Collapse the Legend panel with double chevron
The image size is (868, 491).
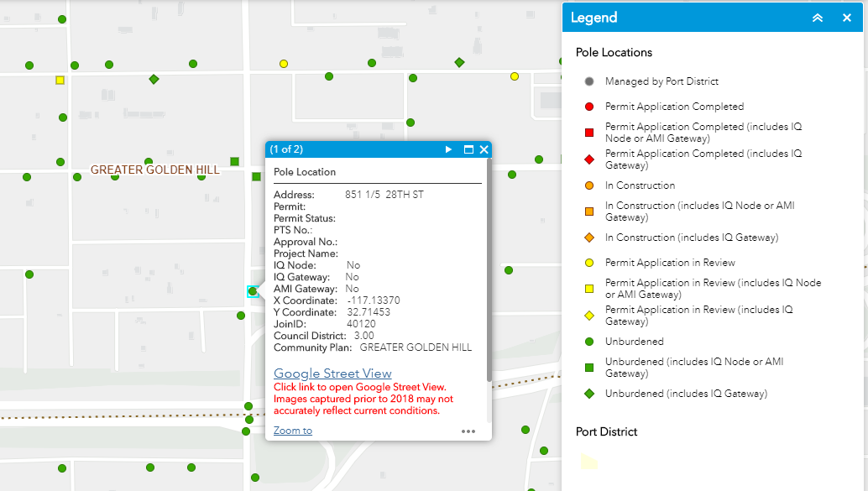pos(817,18)
